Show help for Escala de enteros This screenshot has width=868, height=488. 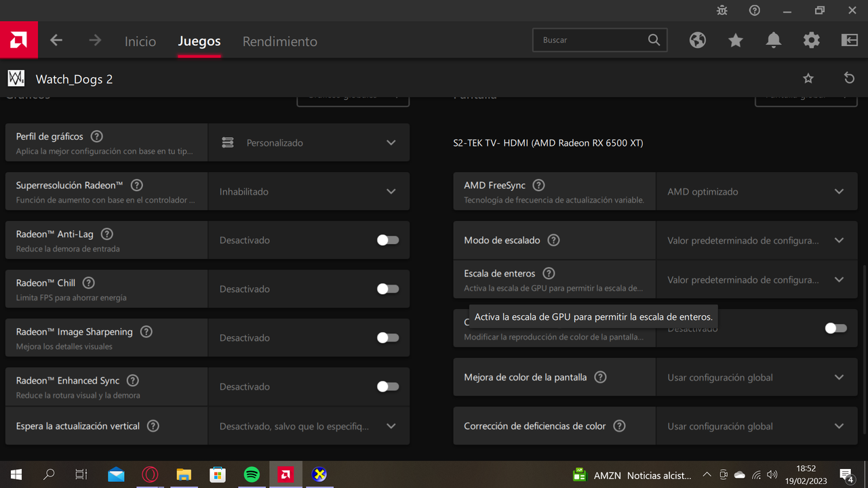point(549,273)
